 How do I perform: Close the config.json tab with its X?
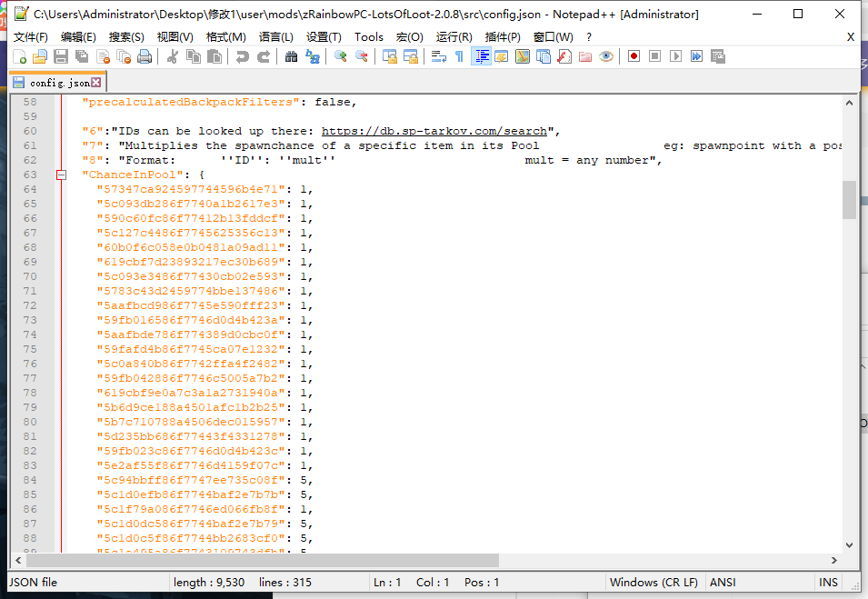coord(95,83)
